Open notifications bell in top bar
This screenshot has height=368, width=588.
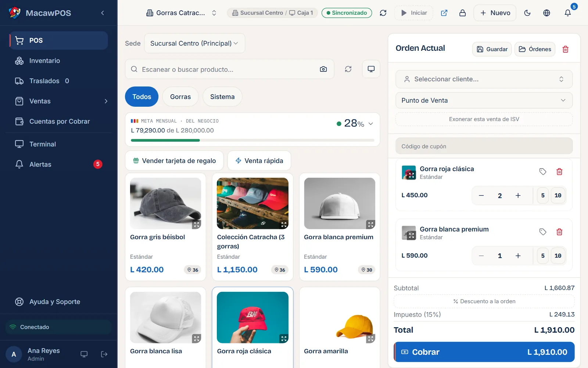(568, 13)
